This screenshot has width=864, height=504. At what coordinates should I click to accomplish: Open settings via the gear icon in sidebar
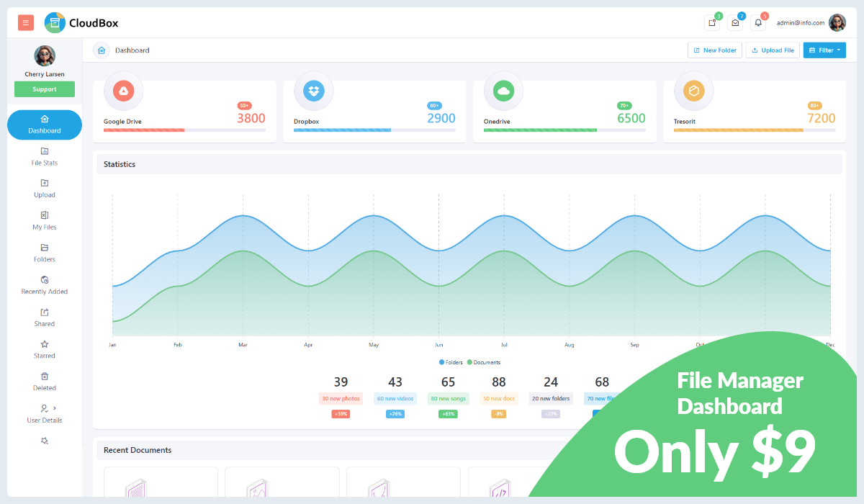point(44,441)
